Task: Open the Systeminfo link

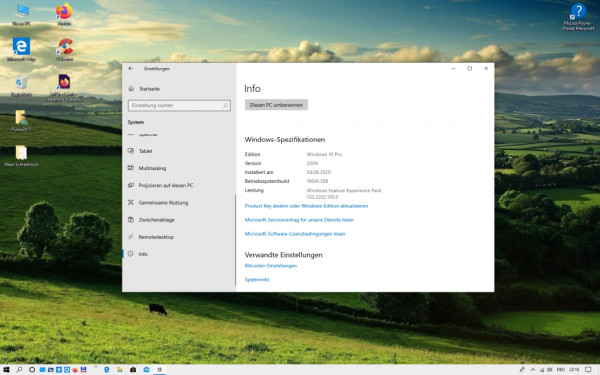Action: (x=257, y=280)
